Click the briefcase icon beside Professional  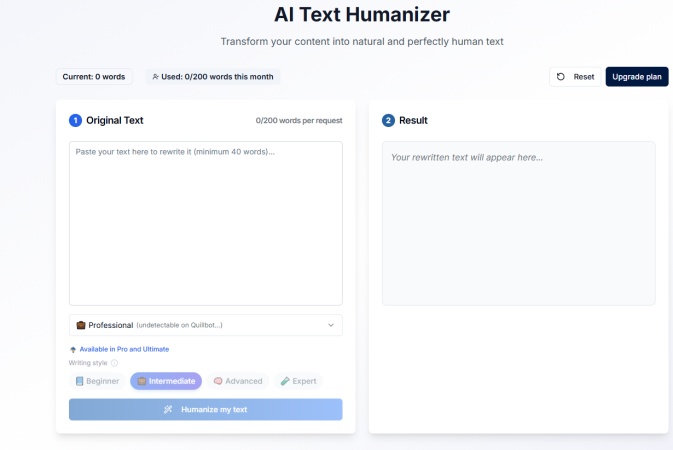coord(81,325)
